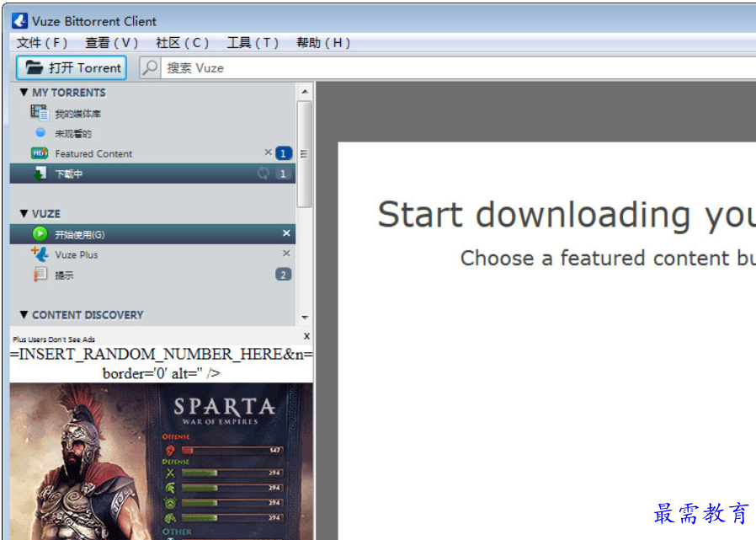The height and width of the screenshot is (540, 756).
Task: Select the Vuze Plus label
Action: [76, 254]
